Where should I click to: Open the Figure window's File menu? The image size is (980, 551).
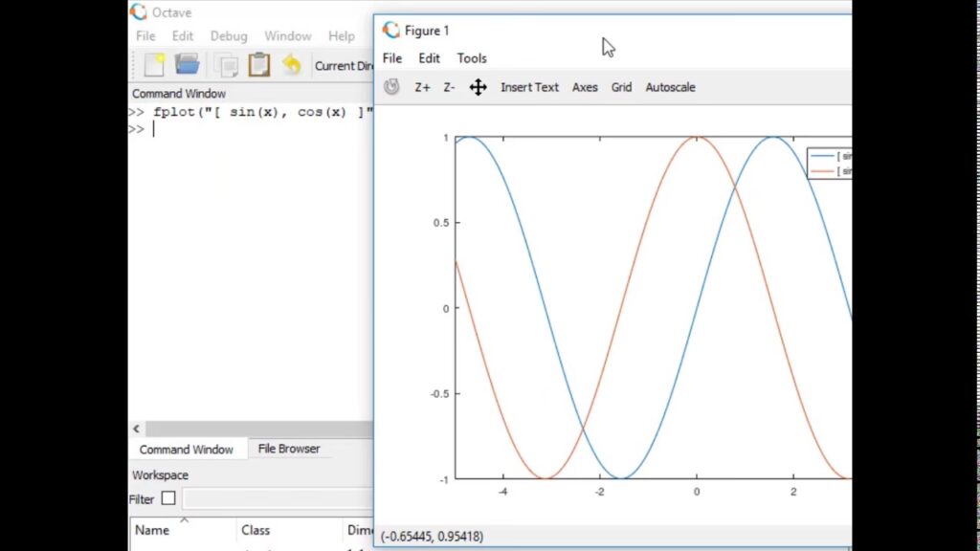392,58
